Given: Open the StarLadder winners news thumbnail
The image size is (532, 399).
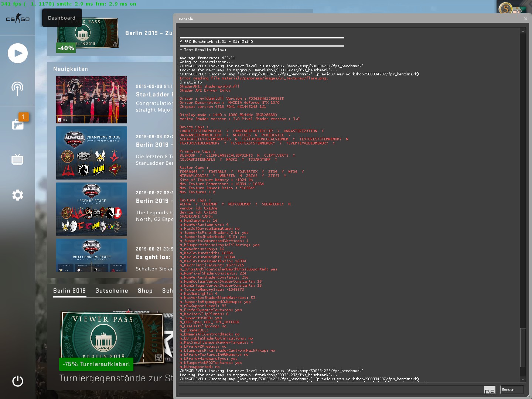Looking at the screenshot, I should [92, 100].
